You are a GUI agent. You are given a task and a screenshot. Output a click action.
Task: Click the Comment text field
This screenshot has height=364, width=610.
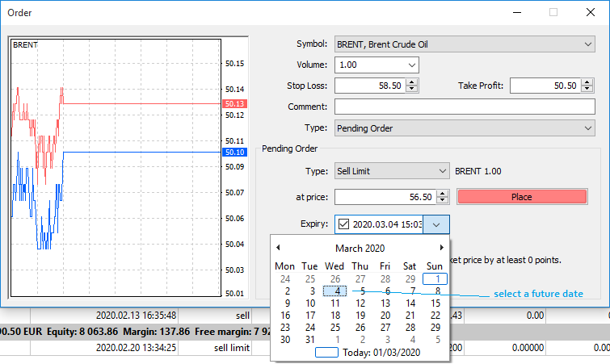click(x=464, y=107)
